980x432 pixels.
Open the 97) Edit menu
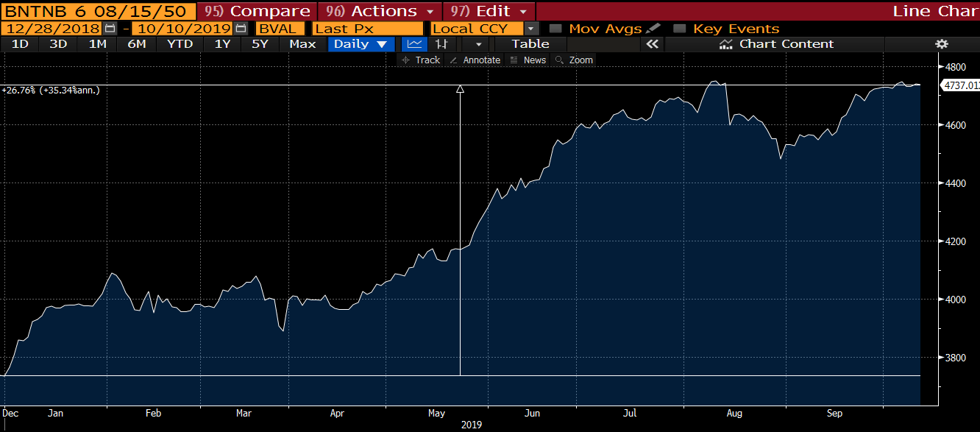(x=489, y=11)
